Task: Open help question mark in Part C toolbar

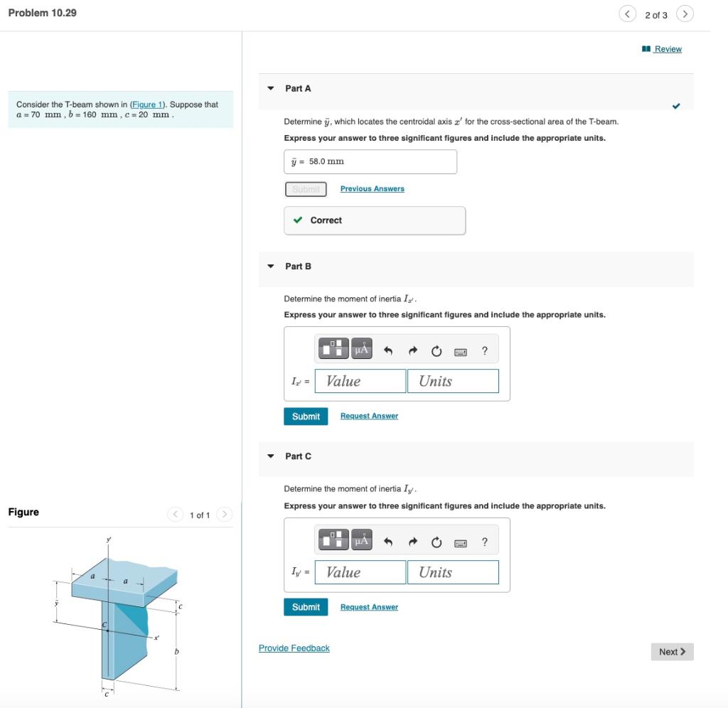Action: [x=485, y=542]
